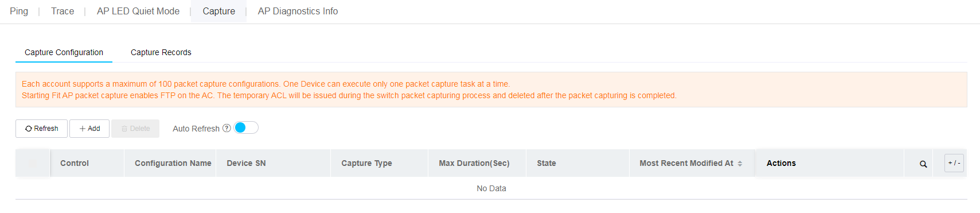This screenshot has height=213, width=980.
Task: Click the disabled Delete button
Action: [135, 129]
